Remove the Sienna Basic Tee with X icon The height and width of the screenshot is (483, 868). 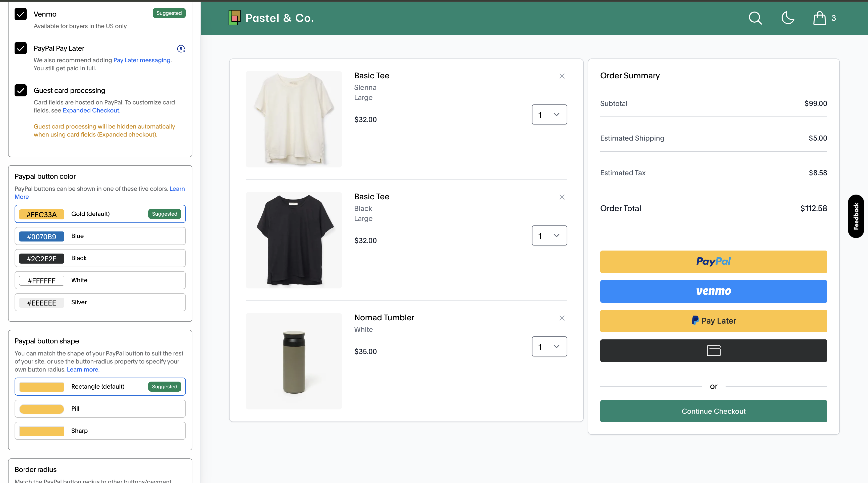pos(562,76)
